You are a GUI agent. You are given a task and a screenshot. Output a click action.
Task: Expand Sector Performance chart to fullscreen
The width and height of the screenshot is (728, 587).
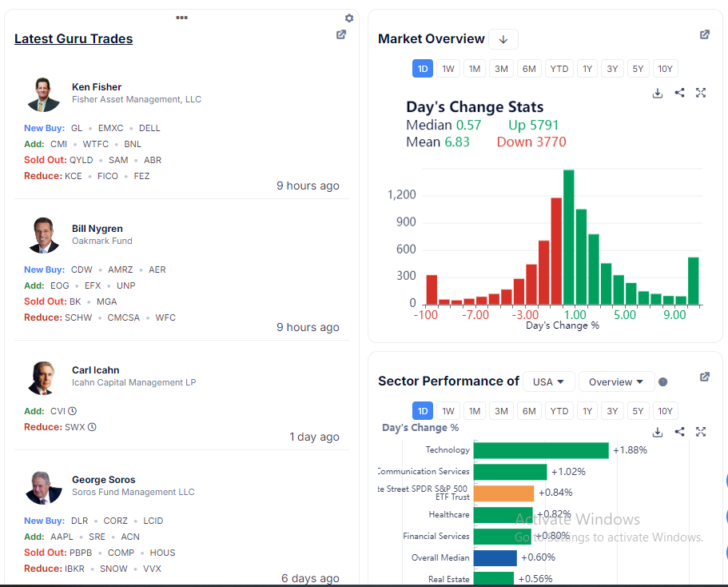(701, 432)
